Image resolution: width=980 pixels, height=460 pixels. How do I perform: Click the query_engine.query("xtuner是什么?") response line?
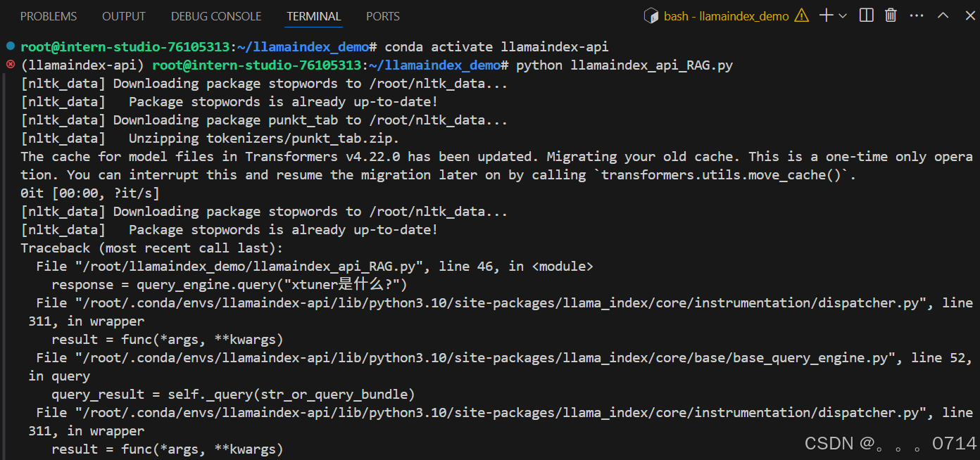[230, 285]
